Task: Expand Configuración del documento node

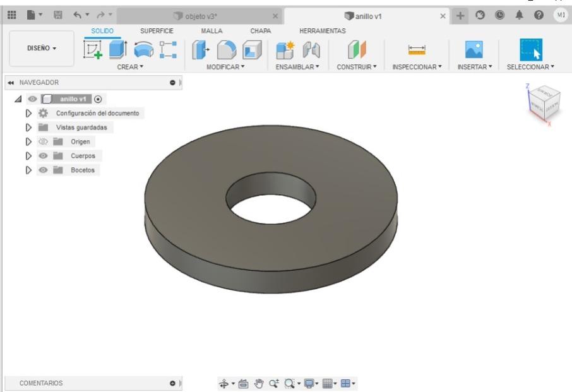Action: [x=28, y=114]
